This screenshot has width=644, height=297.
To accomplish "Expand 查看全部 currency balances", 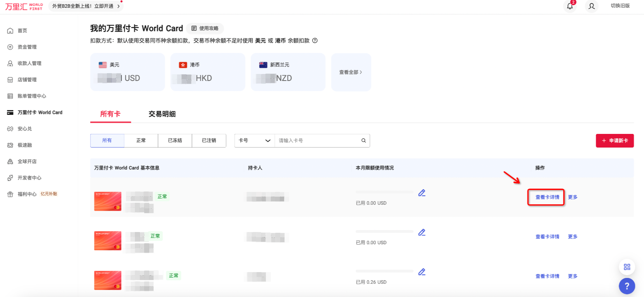I will (x=351, y=72).
